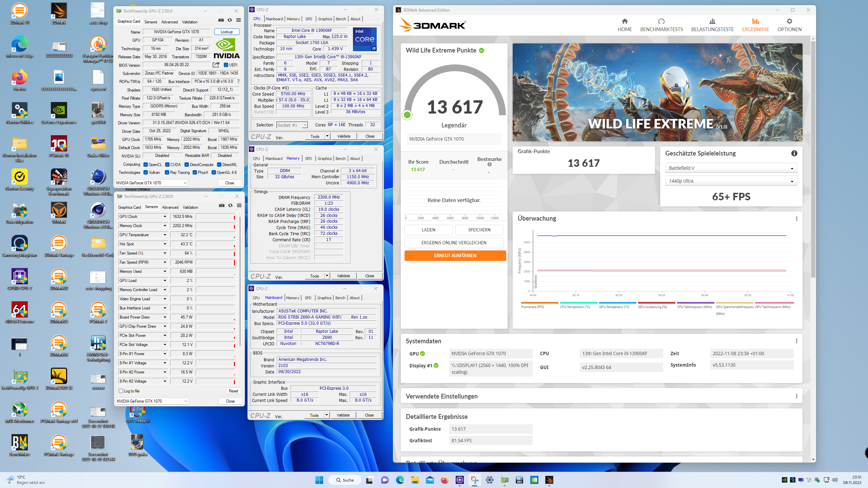This screenshot has height=488, width=868.
Task: Expand the GPU Temperature sensor dropdown
Action: tap(165, 235)
